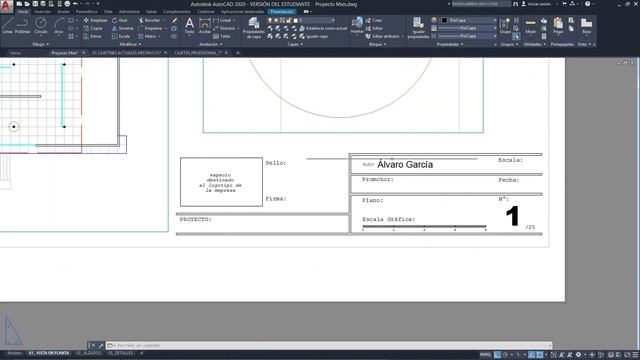This screenshot has width=640, height=360.
Task: Click the Insertar block icon
Action: [357, 25]
